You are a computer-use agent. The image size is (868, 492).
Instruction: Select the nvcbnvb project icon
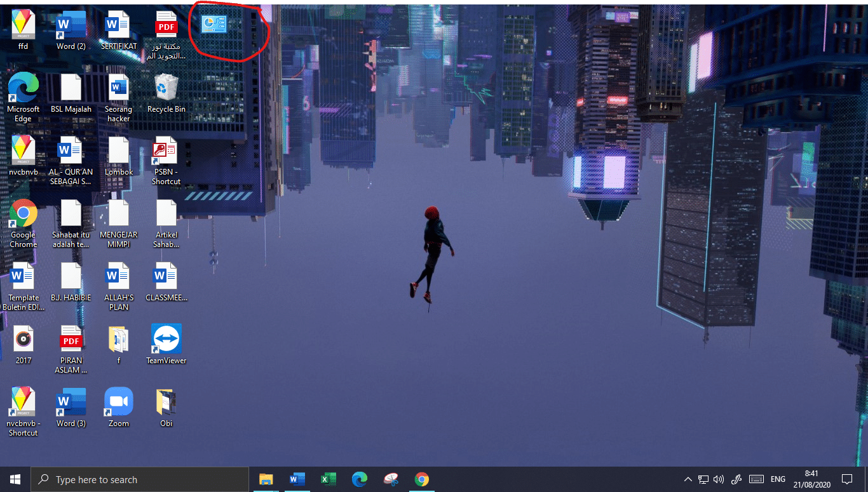click(x=23, y=156)
